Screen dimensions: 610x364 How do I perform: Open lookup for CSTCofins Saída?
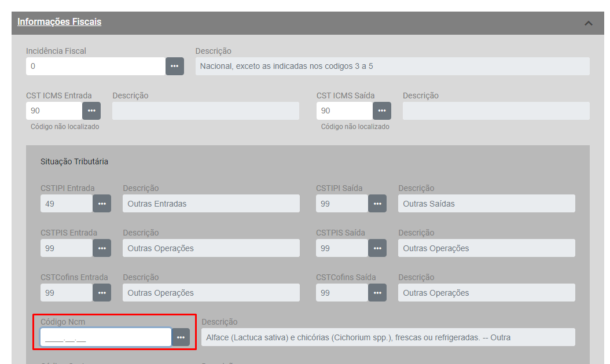coord(377,293)
